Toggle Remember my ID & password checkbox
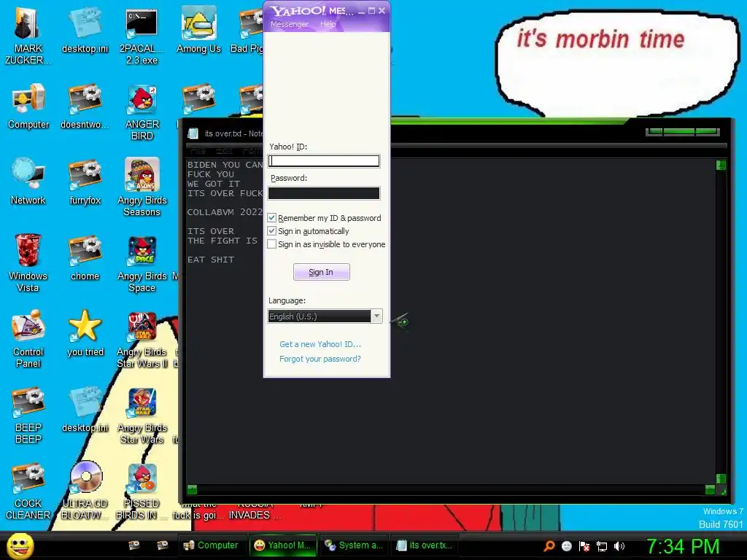747x560 pixels. [x=271, y=217]
